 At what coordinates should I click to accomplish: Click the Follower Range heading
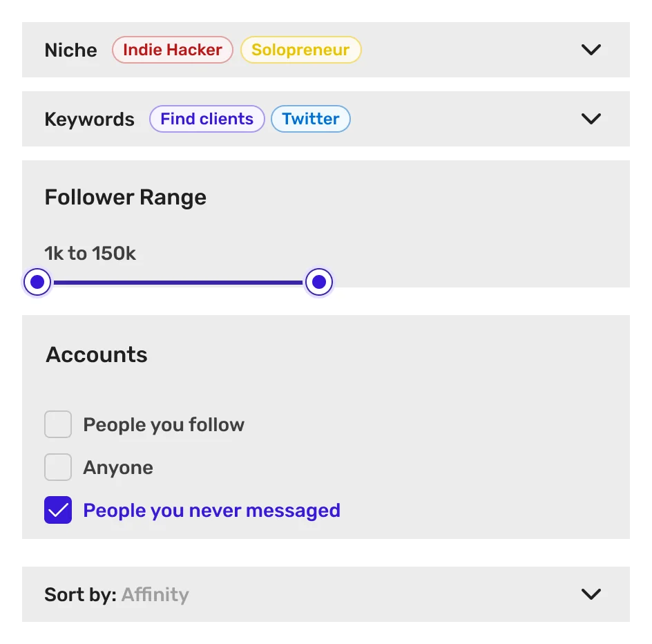[x=125, y=197]
